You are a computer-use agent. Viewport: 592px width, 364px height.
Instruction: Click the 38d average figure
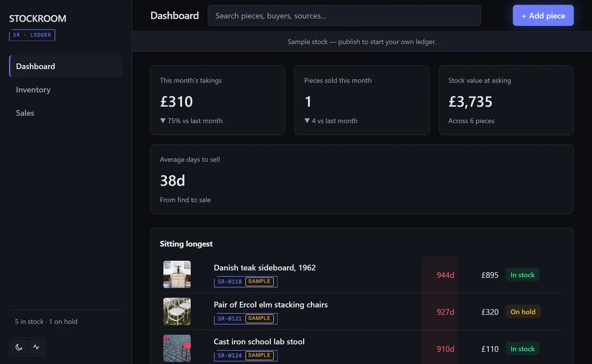(x=173, y=181)
